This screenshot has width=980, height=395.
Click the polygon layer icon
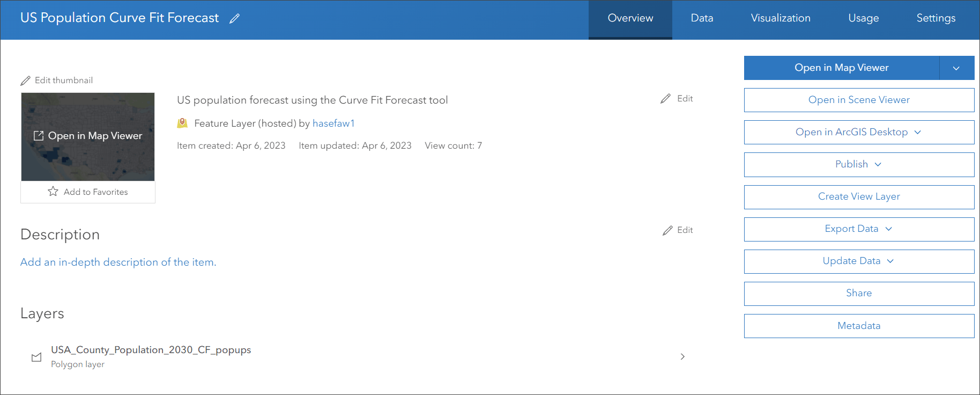coord(36,357)
